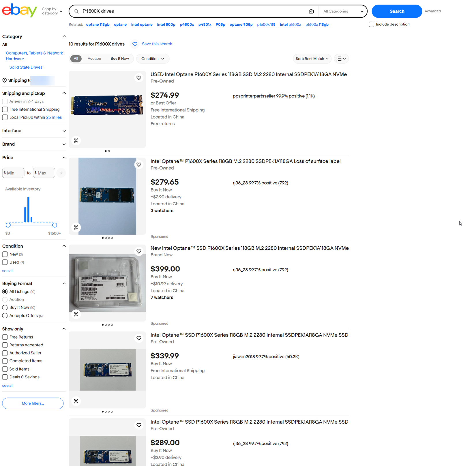The width and height of the screenshot is (476, 466).
Task: Watchlist heart on the $399.00 listing
Action: [x=139, y=251]
